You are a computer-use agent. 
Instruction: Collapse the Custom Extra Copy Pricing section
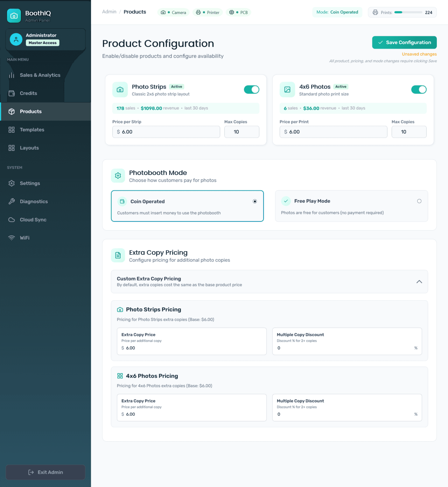[x=419, y=282]
